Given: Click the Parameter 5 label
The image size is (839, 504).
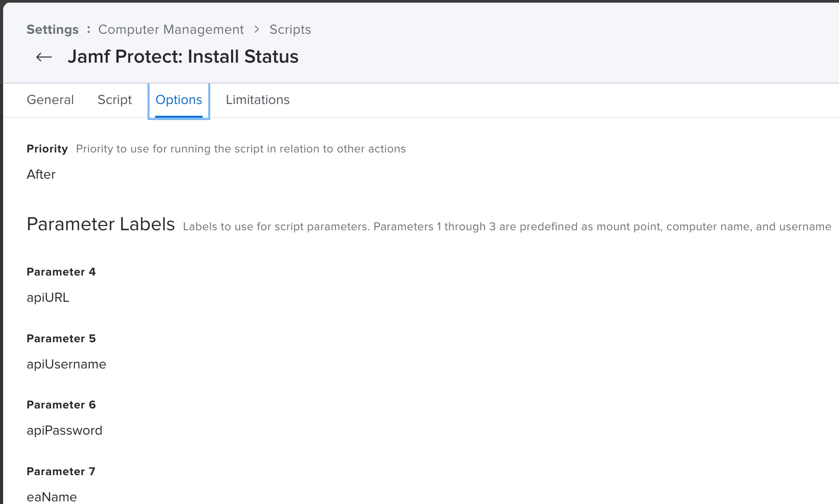Looking at the screenshot, I should [x=61, y=338].
